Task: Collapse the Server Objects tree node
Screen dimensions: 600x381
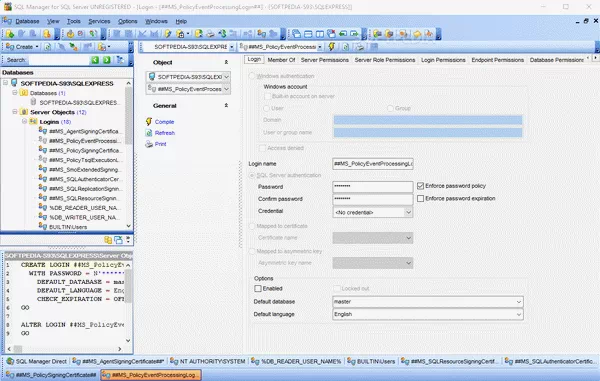Action: point(15,112)
